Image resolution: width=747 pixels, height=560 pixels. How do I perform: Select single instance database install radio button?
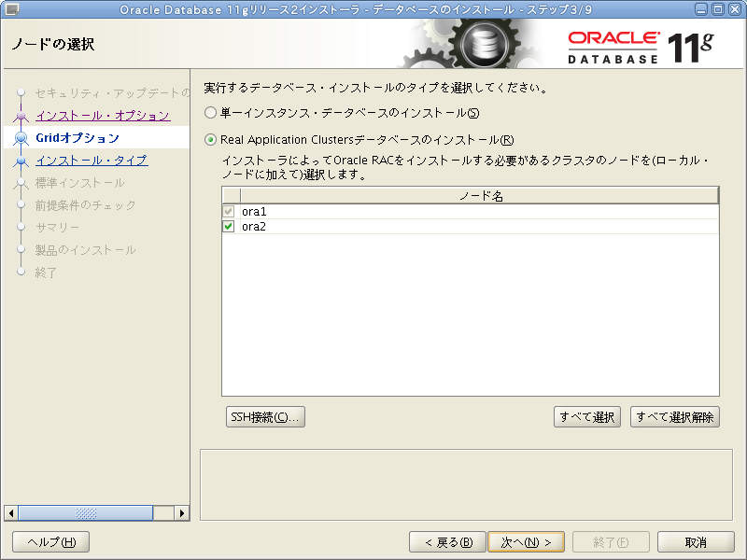210,113
